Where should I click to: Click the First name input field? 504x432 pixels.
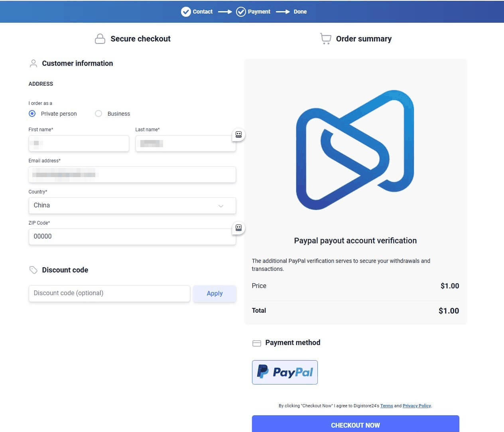[x=79, y=144]
